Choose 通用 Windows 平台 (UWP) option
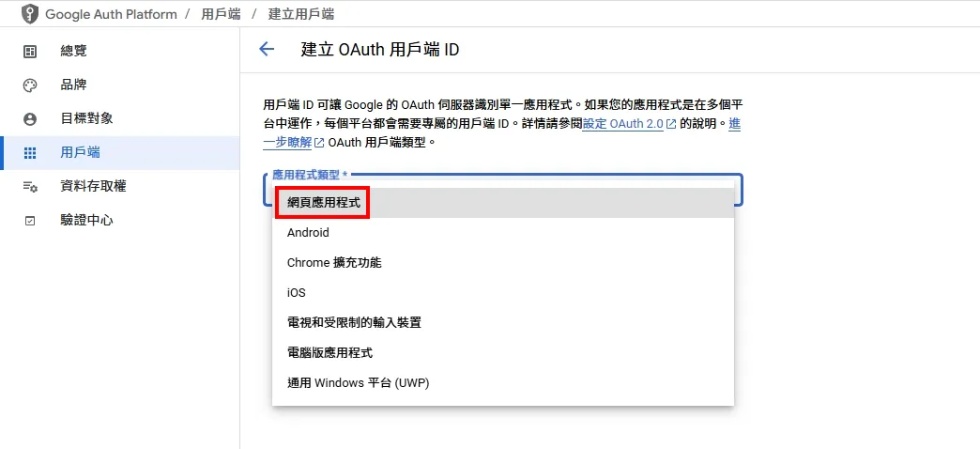980x449 pixels. (503, 382)
